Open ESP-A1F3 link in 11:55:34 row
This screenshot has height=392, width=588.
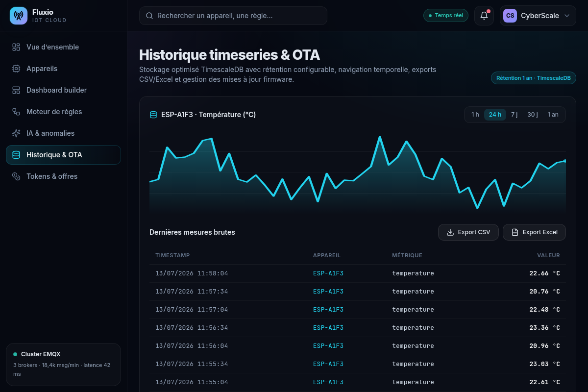328,364
